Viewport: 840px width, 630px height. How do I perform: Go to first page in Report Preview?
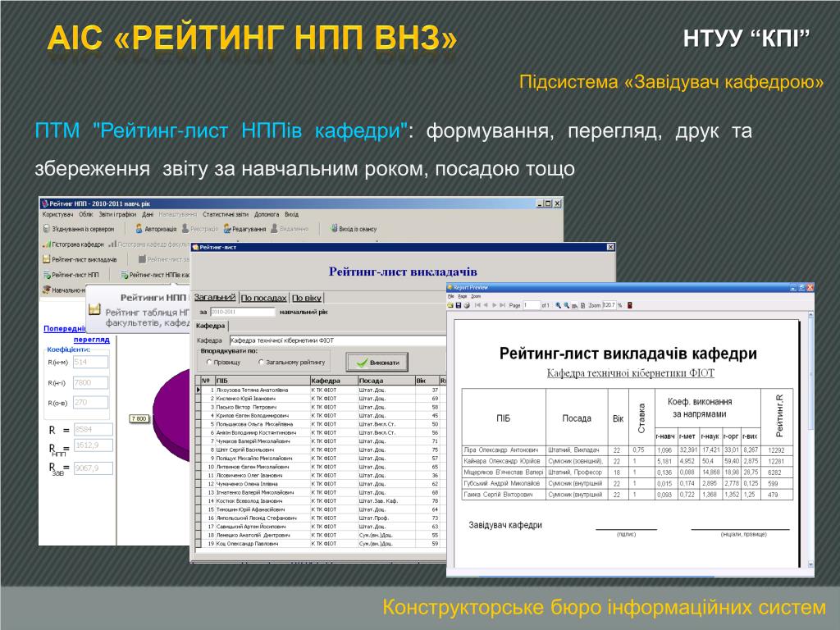click(478, 305)
